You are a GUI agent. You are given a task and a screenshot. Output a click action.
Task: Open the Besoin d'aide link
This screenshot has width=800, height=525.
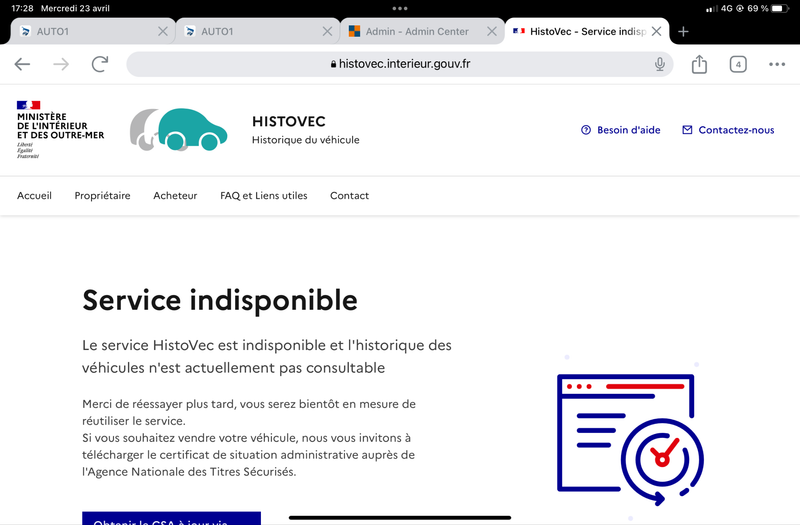[620, 130]
